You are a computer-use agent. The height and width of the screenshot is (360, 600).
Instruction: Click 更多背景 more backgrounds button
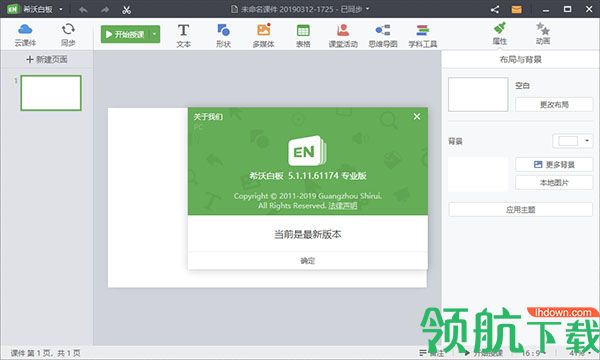[x=554, y=165]
